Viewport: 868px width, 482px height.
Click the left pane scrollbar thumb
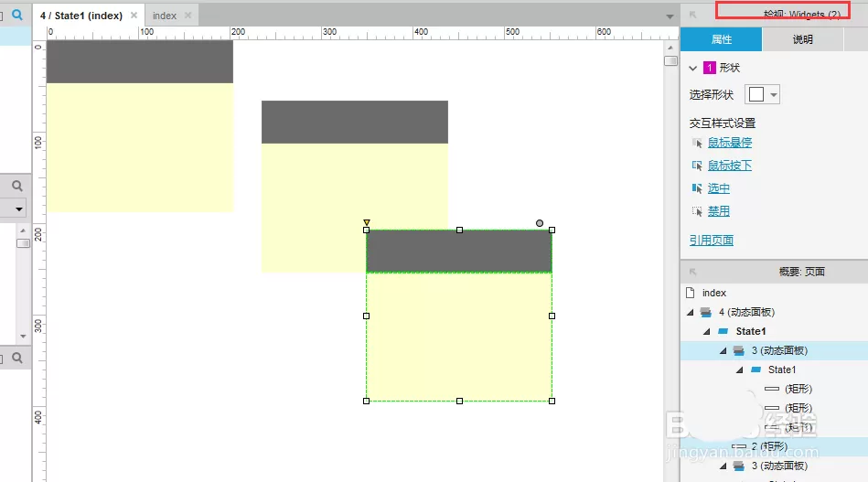[23, 243]
